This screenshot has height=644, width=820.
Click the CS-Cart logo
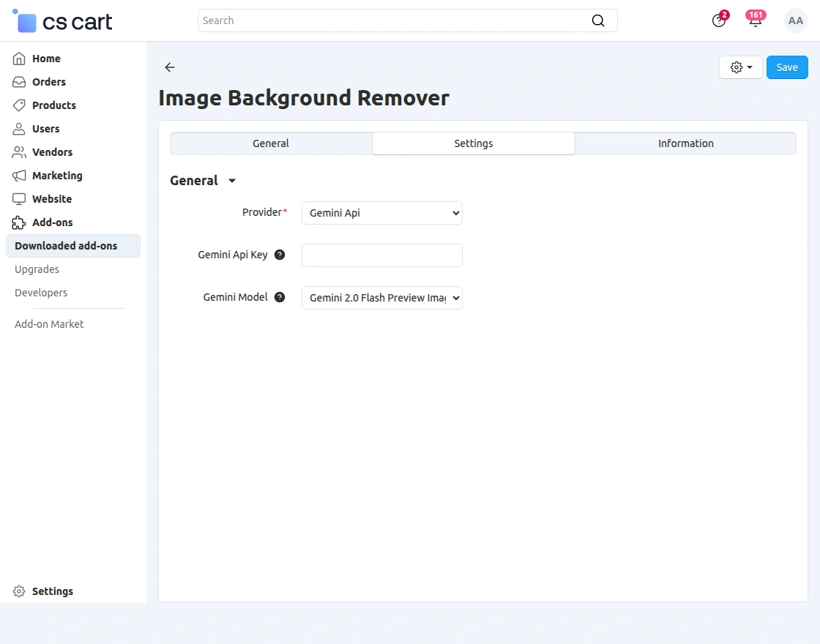coord(63,21)
